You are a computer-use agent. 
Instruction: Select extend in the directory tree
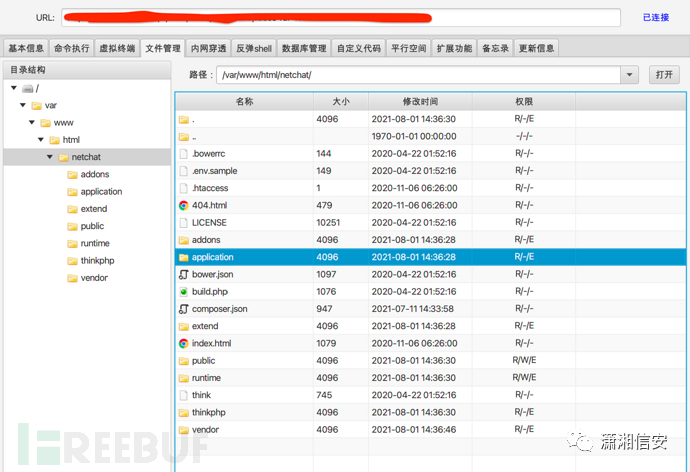click(94, 209)
